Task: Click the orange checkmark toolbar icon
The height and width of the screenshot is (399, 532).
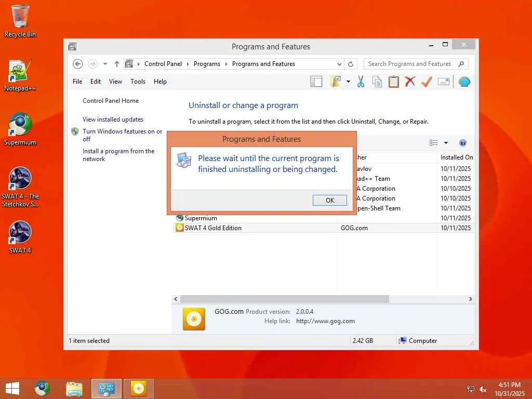Action: (x=427, y=82)
